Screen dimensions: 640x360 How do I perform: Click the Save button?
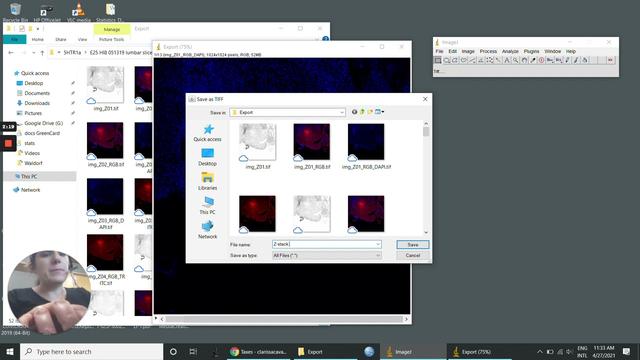point(413,244)
